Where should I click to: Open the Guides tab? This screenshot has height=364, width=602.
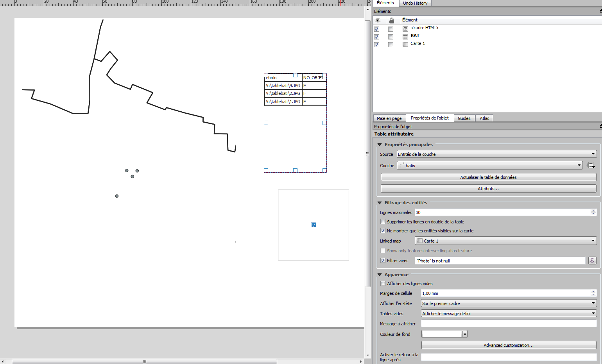tap(464, 118)
